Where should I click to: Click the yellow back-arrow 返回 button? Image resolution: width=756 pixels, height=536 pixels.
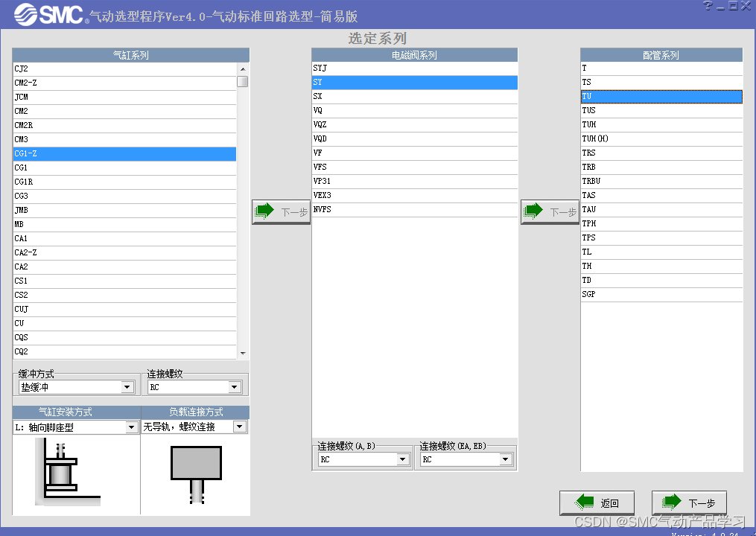coord(597,502)
